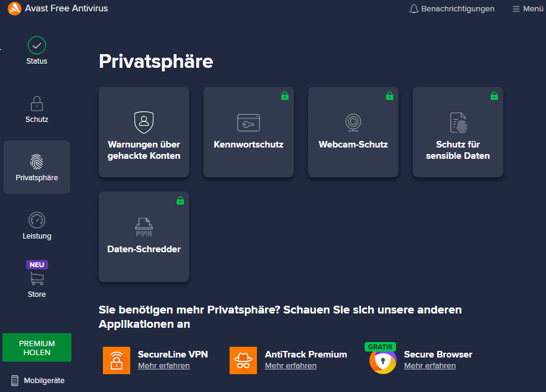Image resolution: width=546 pixels, height=392 pixels.
Task: Click the Daten-Schredder shredder icon
Action: (x=144, y=227)
